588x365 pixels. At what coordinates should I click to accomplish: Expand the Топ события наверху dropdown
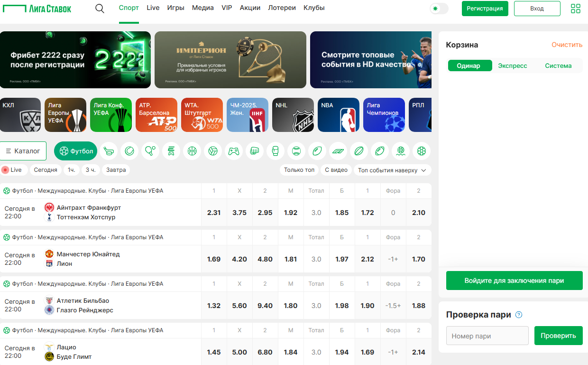pos(393,170)
